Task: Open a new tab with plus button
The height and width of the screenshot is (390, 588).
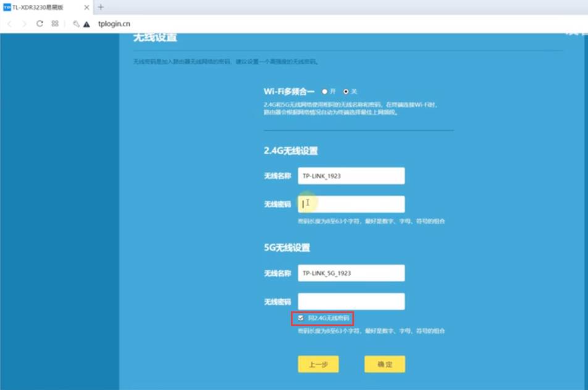Action: [x=101, y=7]
